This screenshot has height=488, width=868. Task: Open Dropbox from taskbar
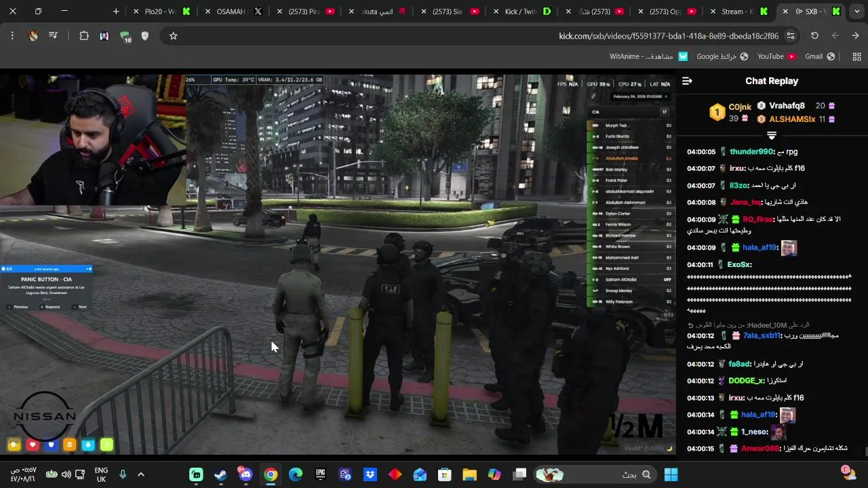click(x=370, y=474)
